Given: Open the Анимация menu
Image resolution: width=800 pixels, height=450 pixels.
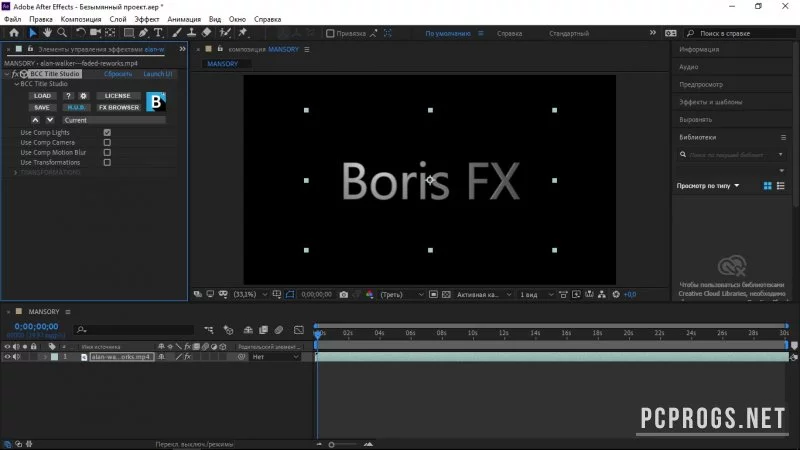Looking at the screenshot, I should [184, 19].
